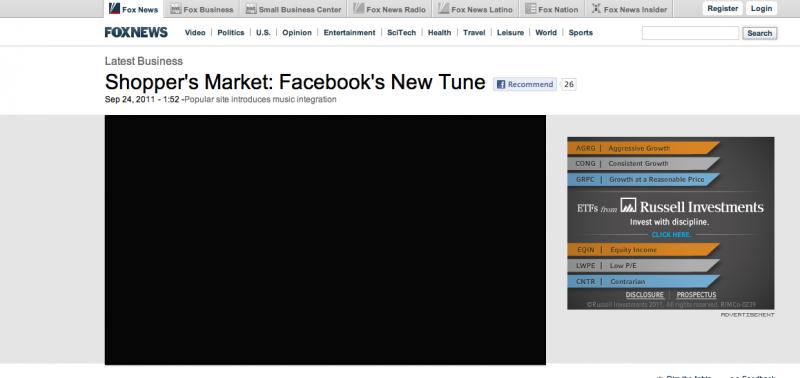Click the article title Shopper's Market: Facebook's New Tune

point(295,82)
